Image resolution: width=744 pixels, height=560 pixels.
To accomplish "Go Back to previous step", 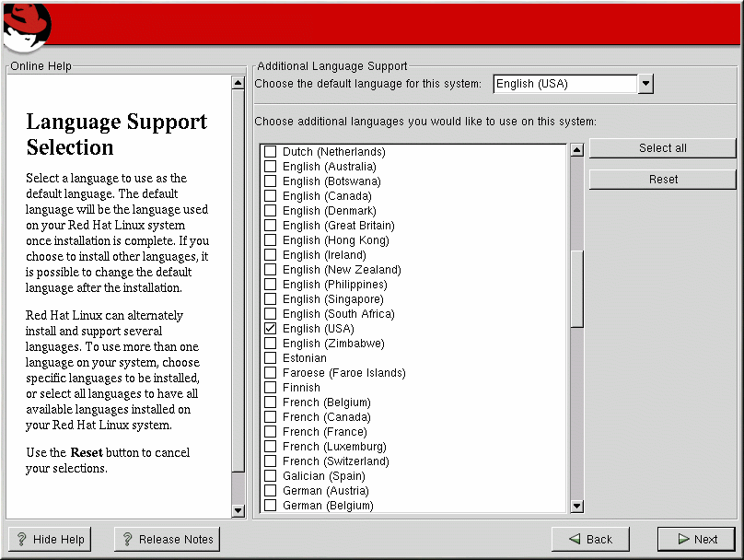I will click(x=590, y=539).
